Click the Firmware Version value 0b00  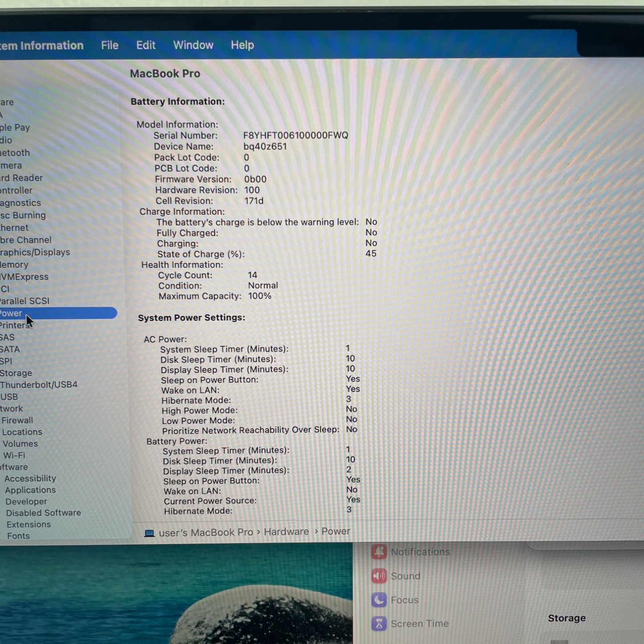255,179
